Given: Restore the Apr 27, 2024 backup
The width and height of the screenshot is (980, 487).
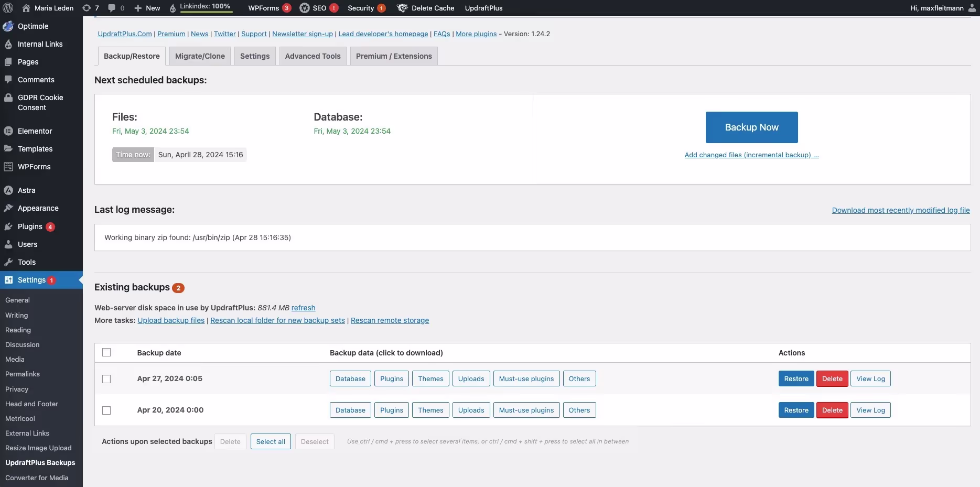Looking at the screenshot, I should [x=796, y=379].
